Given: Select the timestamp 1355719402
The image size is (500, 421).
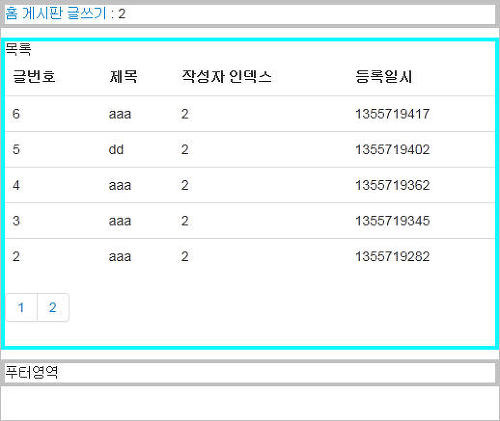Looking at the screenshot, I should (392, 149).
